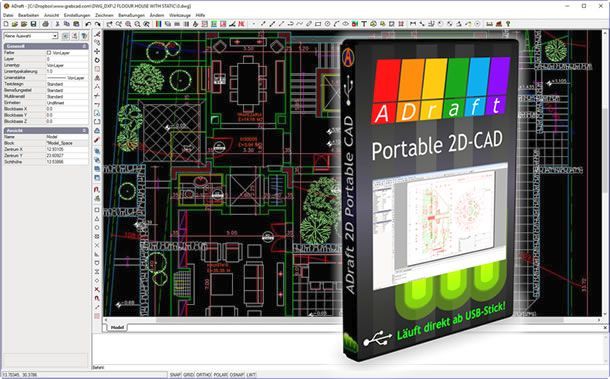
Task: Open the Ansicht menu
Action: tap(52, 15)
